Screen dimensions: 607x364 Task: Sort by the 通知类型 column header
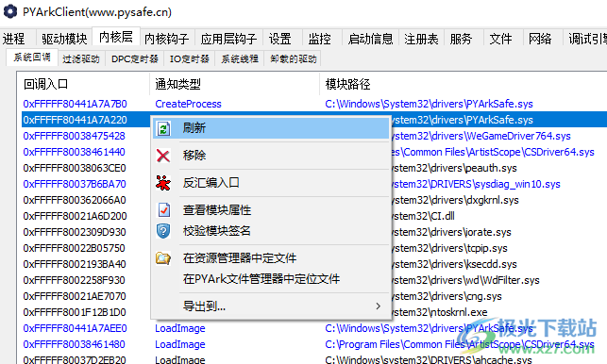pos(234,84)
